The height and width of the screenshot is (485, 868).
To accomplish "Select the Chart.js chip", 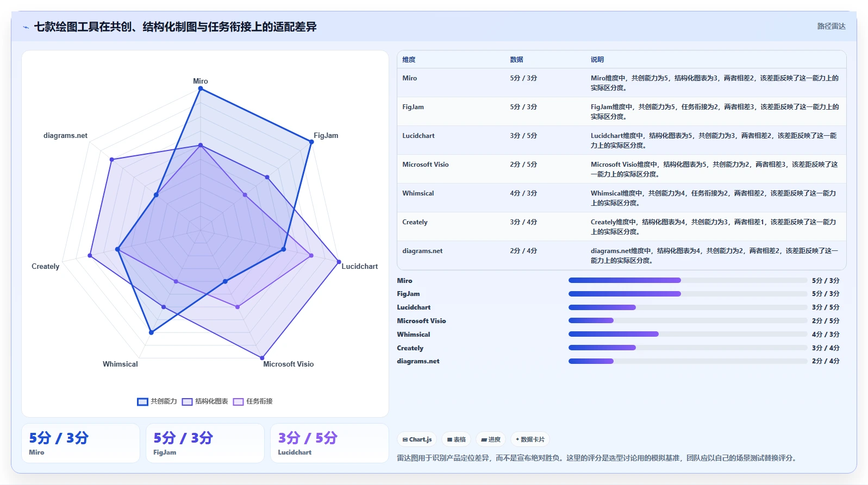I will tap(417, 439).
